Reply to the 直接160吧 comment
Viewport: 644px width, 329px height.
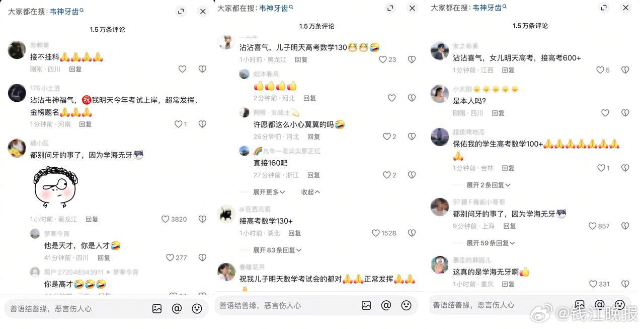click(x=313, y=175)
